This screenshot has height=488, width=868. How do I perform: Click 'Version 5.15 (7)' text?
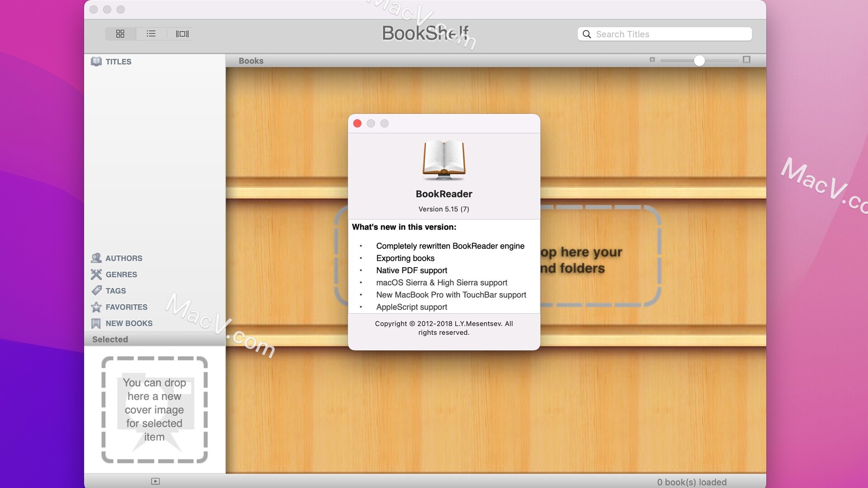tap(444, 209)
